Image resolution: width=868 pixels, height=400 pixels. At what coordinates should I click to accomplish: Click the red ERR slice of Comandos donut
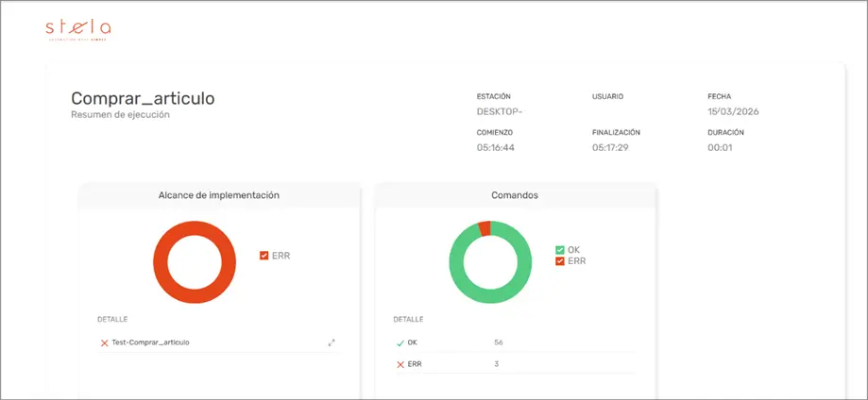coord(485,228)
